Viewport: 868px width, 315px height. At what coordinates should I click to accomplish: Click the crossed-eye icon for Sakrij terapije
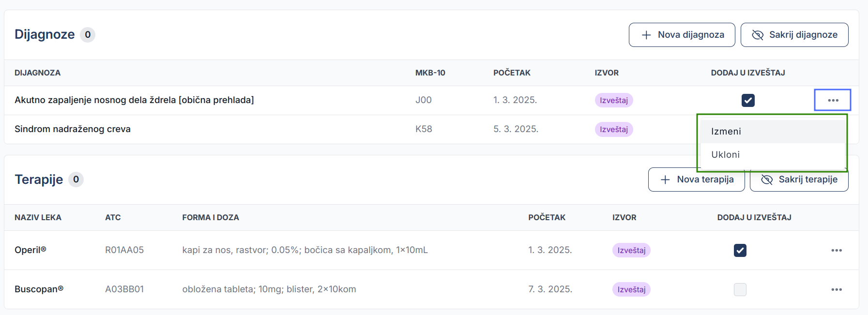767,180
